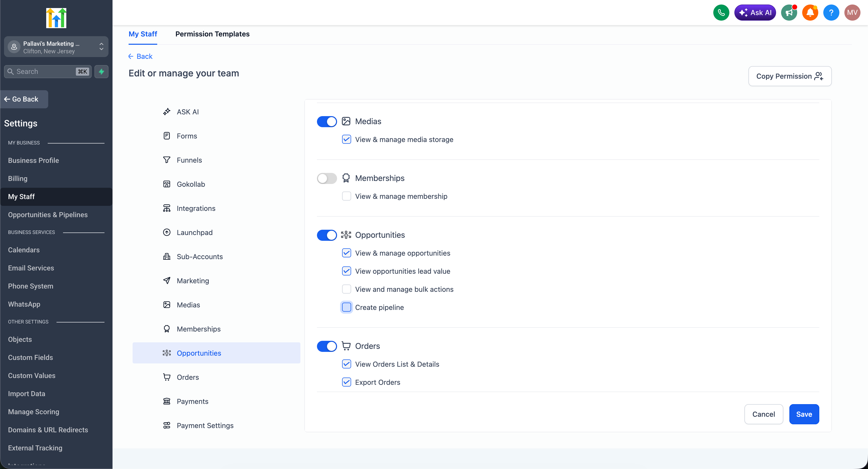Check the Create pipeline checkbox
The image size is (868, 469).
point(346,307)
